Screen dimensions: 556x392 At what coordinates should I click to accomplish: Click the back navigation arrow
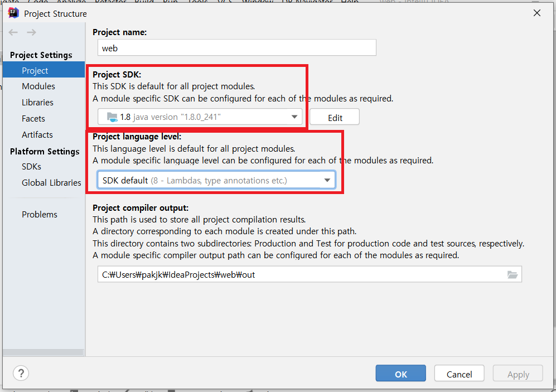coord(13,32)
